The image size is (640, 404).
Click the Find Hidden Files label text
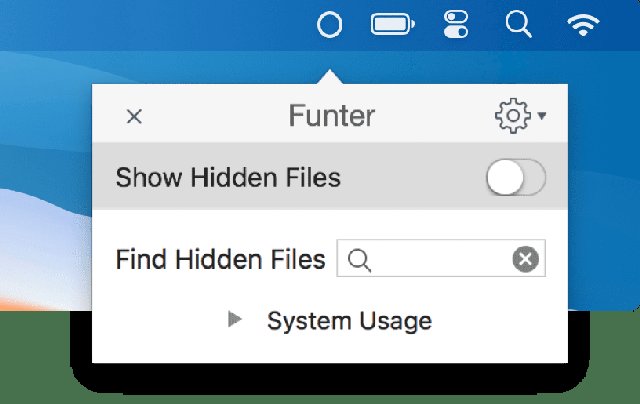tap(220, 261)
